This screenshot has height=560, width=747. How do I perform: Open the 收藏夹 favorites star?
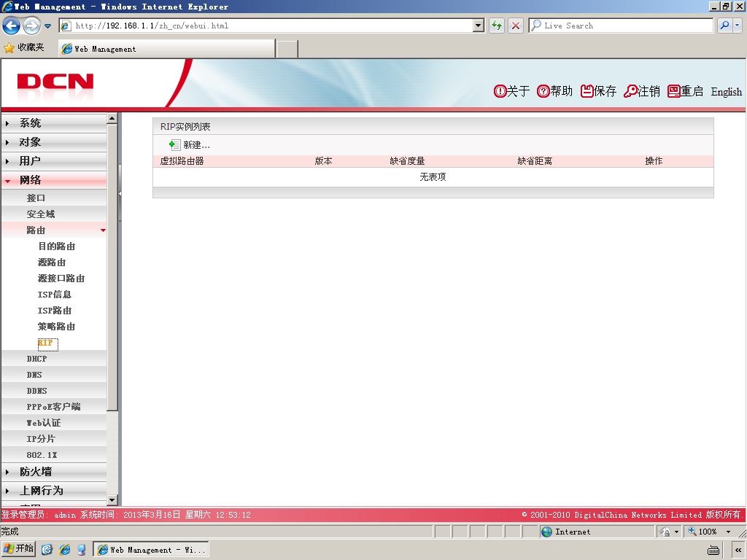pyautogui.click(x=9, y=47)
